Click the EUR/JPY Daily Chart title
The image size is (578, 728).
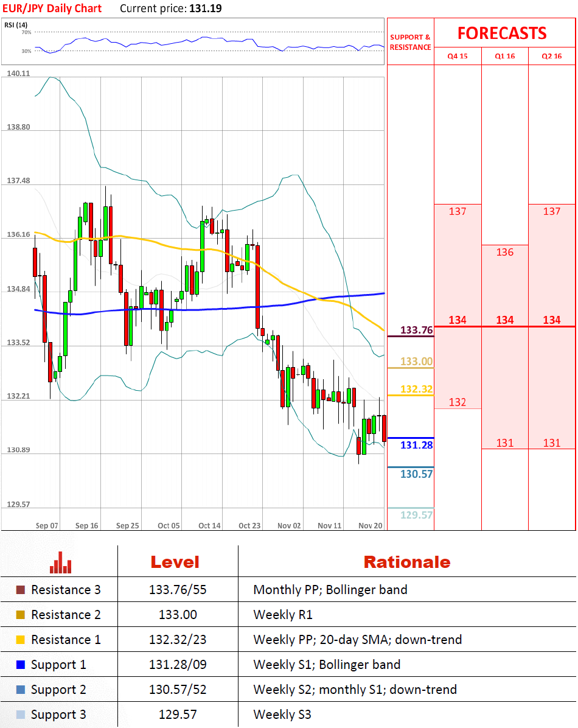52,9
